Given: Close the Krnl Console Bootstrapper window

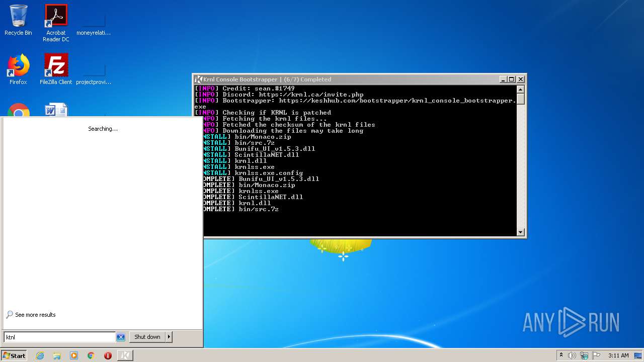Looking at the screenshot, I should pos(521,79).
